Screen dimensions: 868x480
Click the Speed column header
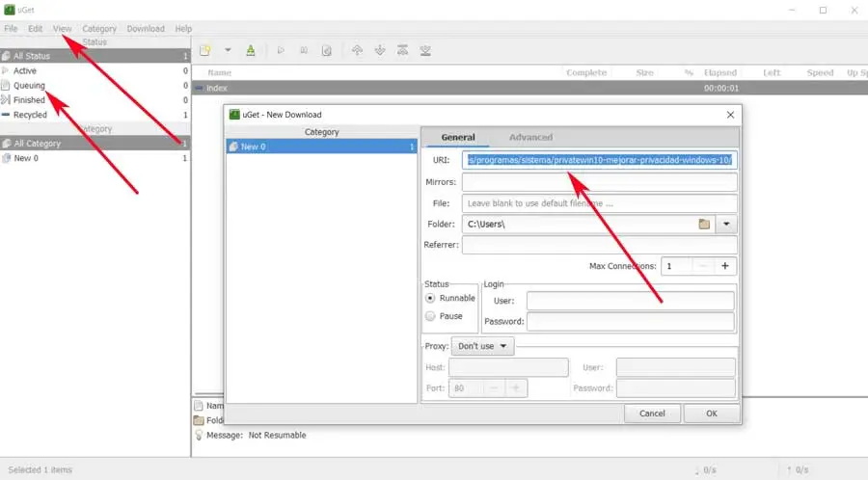click(820, 72)
